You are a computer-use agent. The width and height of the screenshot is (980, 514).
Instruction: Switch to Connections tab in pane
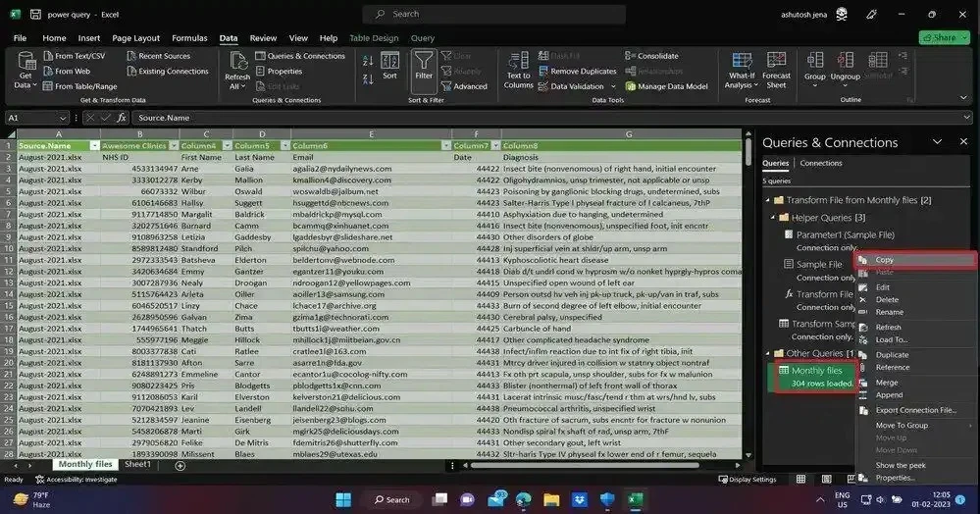click(821, 163)
